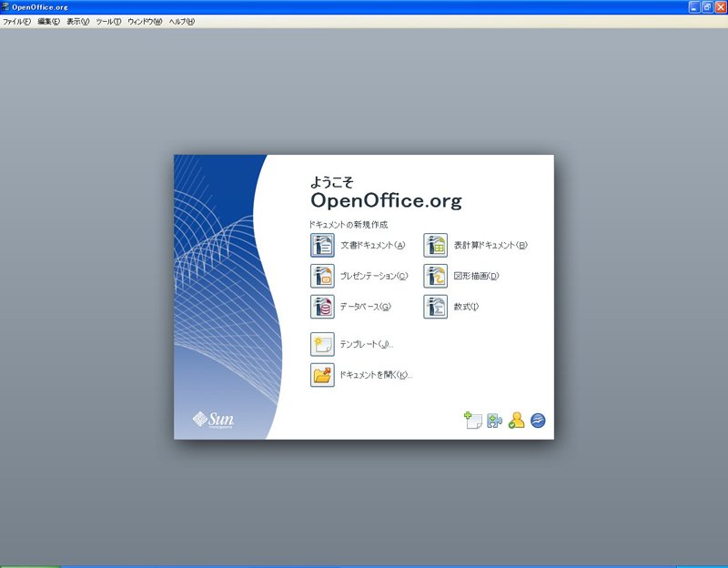The width and height of the screenshot is (728, 568).
Task: Open the ツール(T) menu
Action: point(108,21)
